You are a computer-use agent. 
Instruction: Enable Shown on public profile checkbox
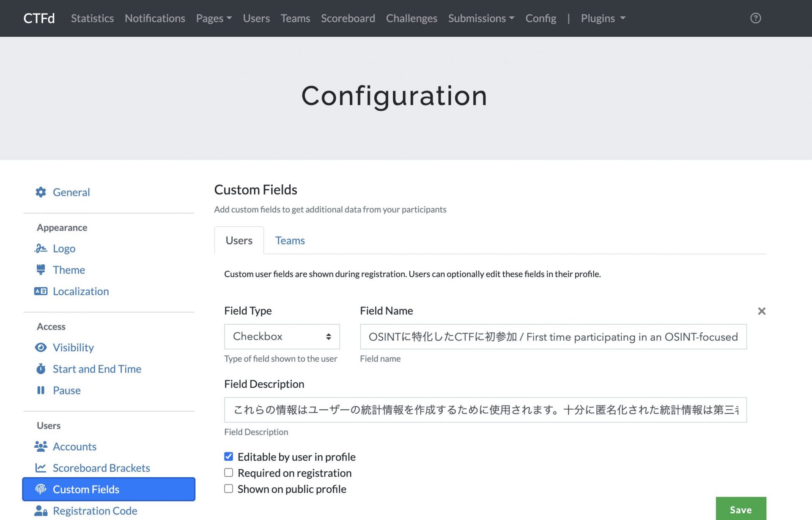click(x=228, y=489)
